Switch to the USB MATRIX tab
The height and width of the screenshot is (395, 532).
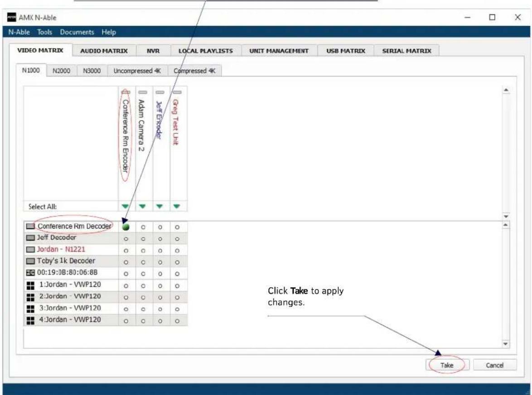[x=346, y=51]
